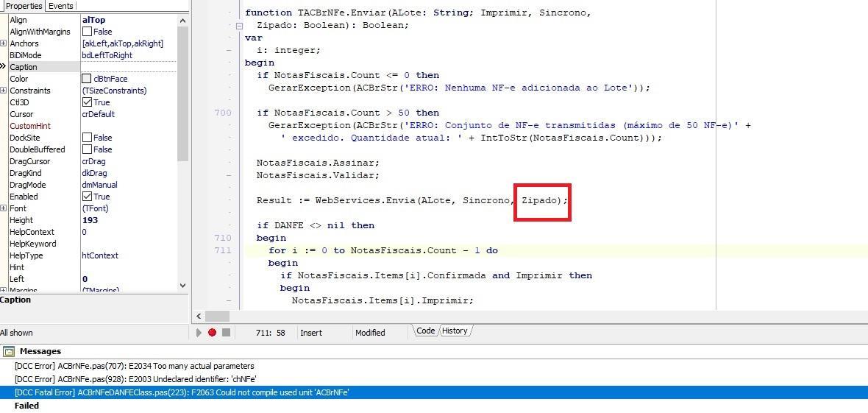
Task: Click the DragCursor value crDrag
Action: 93,161
